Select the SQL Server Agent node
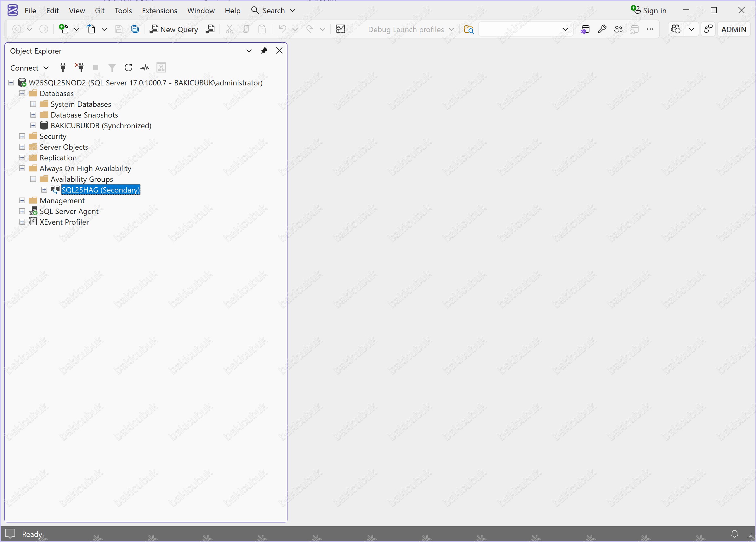 (69, 211)
